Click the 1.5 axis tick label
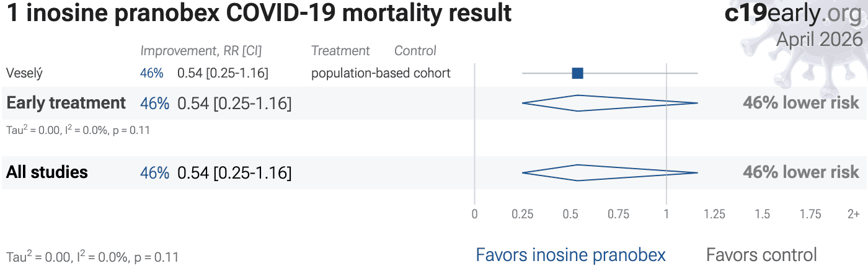 pos(762,215)
